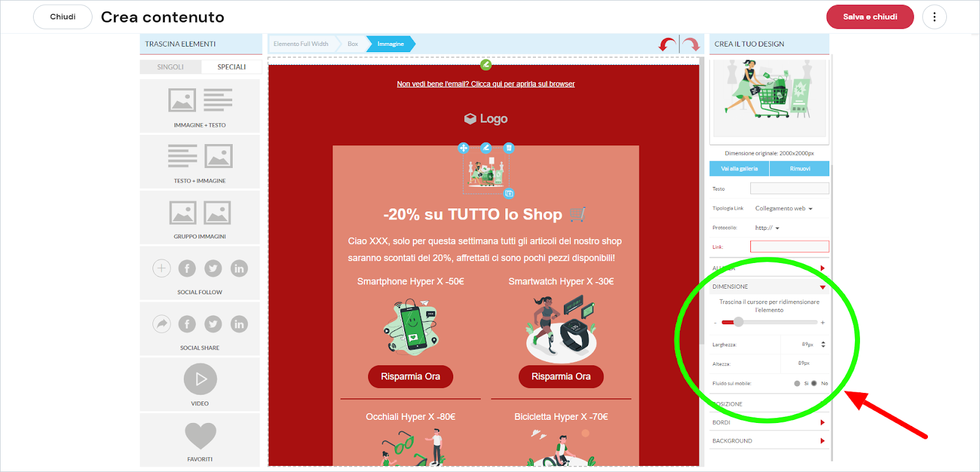This screenshot has width=980, height=472.
Task: Select 'Si' for Fluido sul mobile
Action: [797, 383]
